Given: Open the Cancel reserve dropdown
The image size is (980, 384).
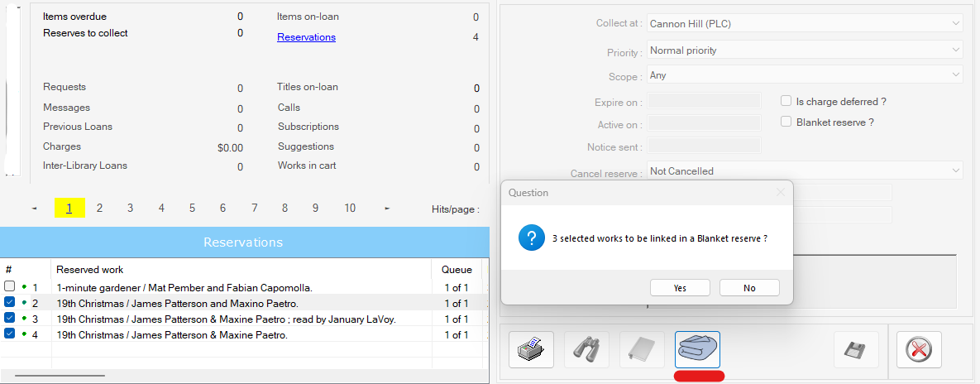Looking at the screenshot, I should 806,171.
